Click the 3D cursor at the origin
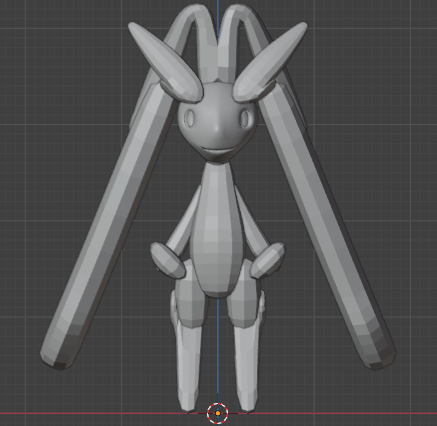 218,413
